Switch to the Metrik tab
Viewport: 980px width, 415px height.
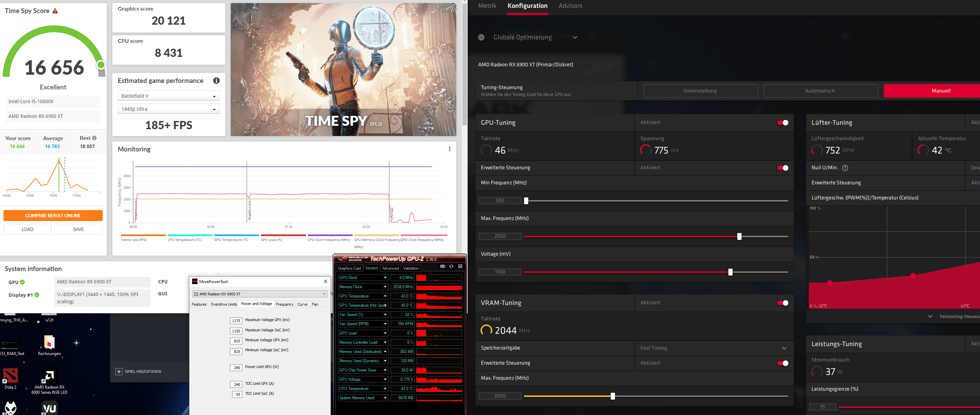coord(487,6)
